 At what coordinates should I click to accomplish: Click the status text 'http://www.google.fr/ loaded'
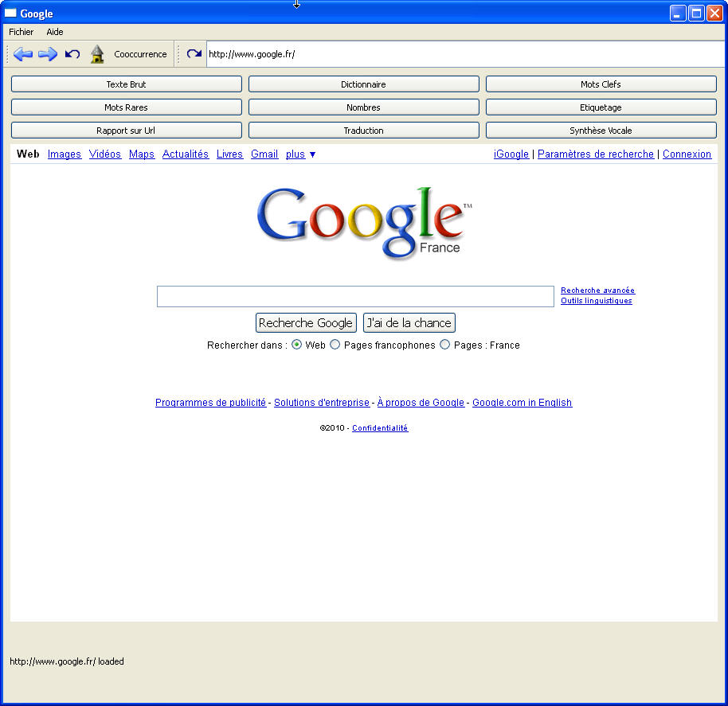(x=67, y=661)
